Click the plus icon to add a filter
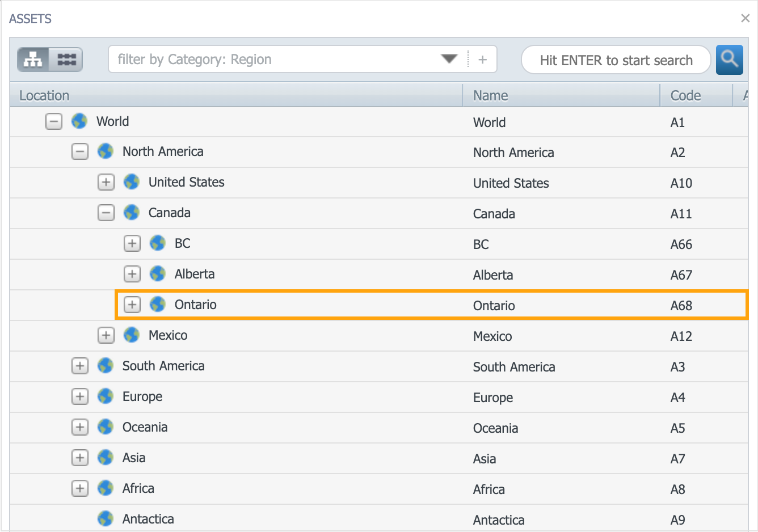 (x=483, y=58)
